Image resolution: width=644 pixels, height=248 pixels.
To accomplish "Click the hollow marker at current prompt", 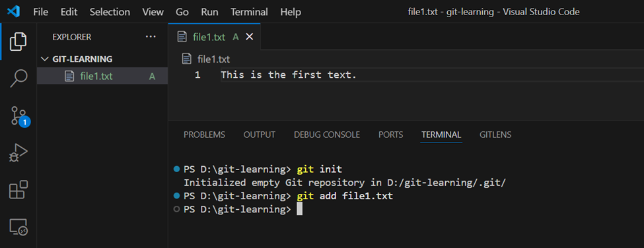I will (x=177, y=210).
